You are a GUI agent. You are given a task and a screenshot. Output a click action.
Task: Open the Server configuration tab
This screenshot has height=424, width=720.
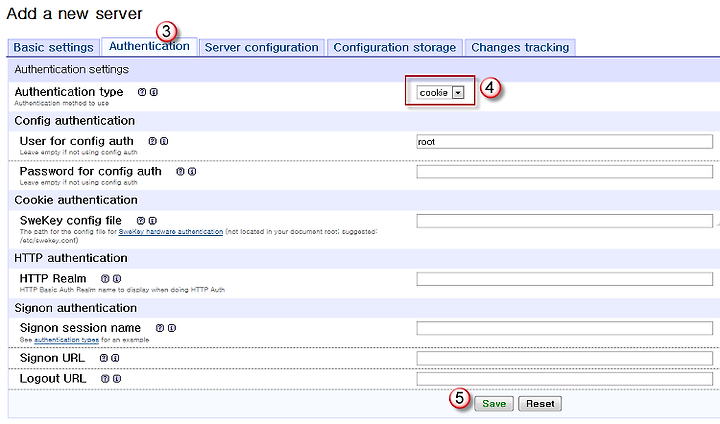pos(262,47)
